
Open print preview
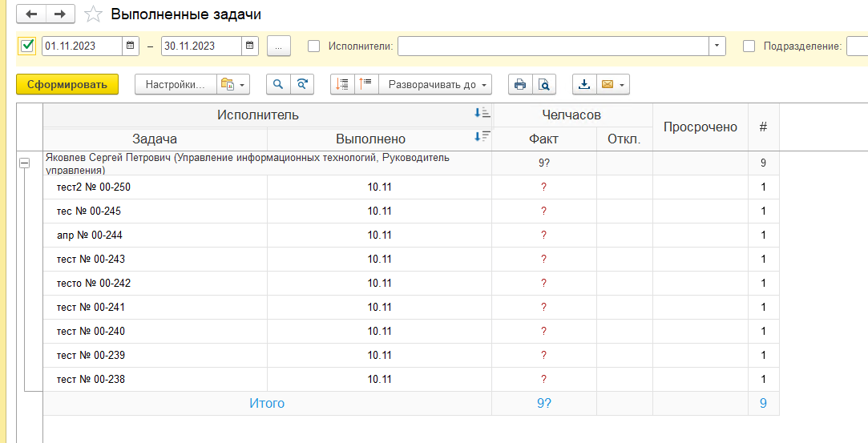coord(544,84)
